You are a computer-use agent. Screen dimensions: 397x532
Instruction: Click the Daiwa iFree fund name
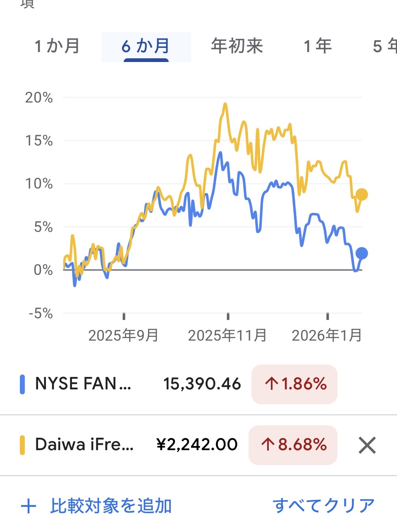84,445
